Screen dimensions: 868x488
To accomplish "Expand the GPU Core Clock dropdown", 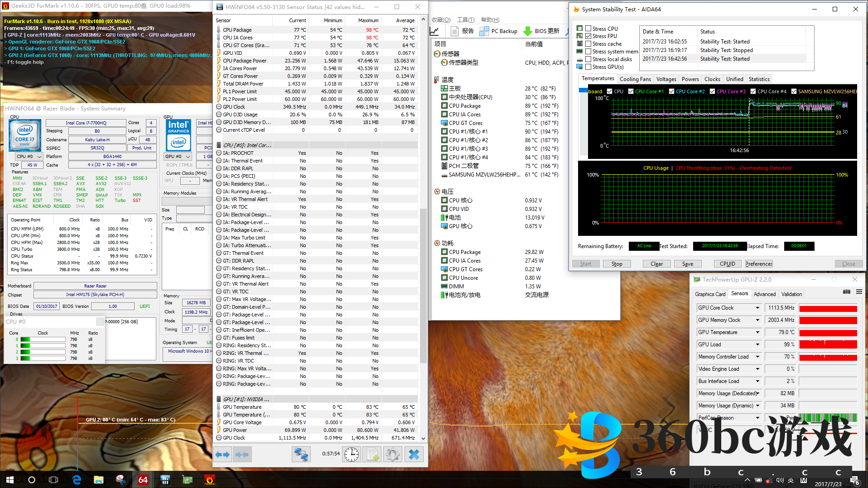I will [757, 308].
